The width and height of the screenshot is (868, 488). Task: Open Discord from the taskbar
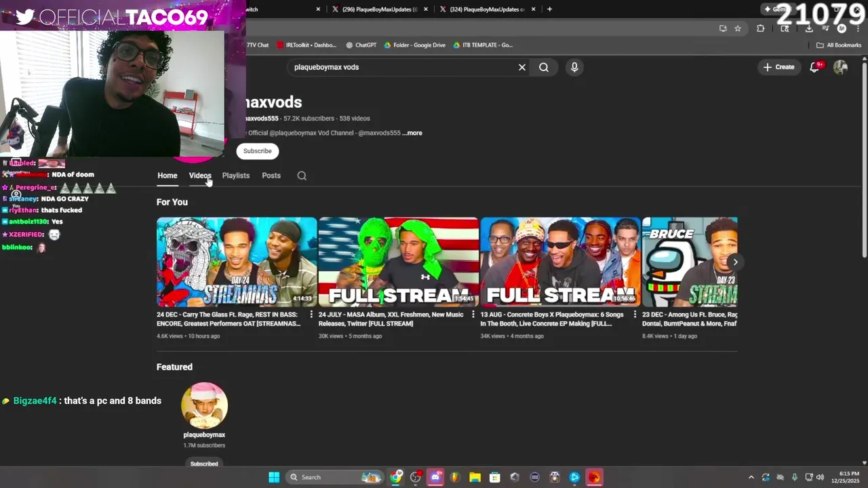click(x=435, y=477)
